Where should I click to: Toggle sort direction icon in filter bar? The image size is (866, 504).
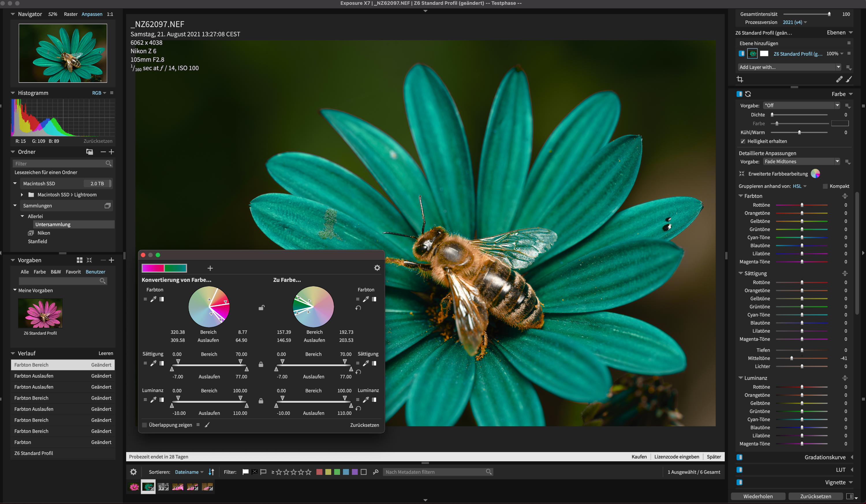[211, 472]
